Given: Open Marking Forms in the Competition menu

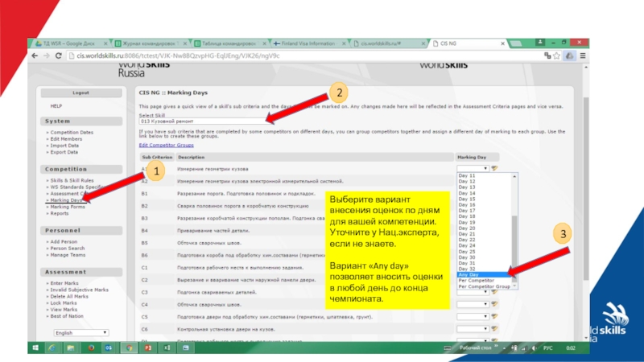Looking at the screenshot, I should [68, 207].
